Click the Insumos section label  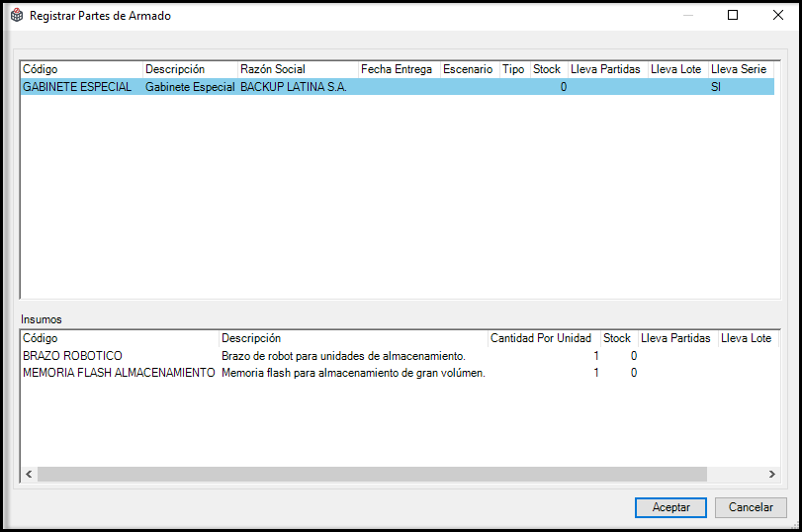[x=41, y=319]
